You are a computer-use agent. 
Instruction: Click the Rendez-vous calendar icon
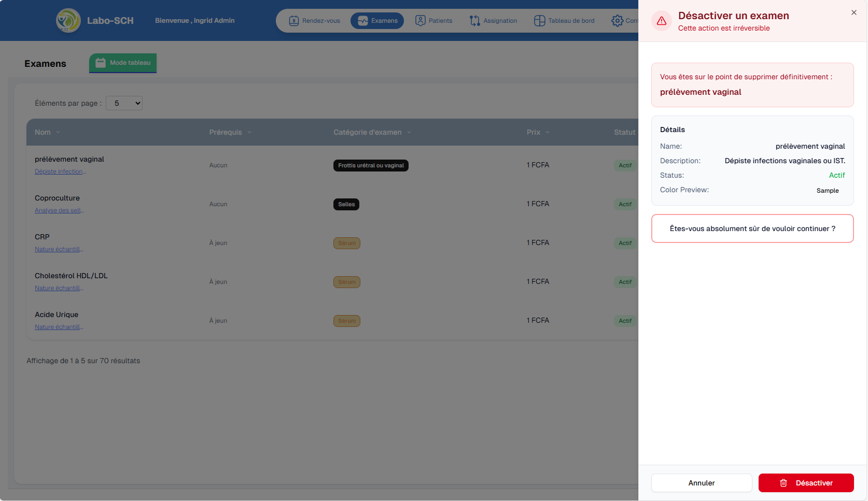(293, 21)
